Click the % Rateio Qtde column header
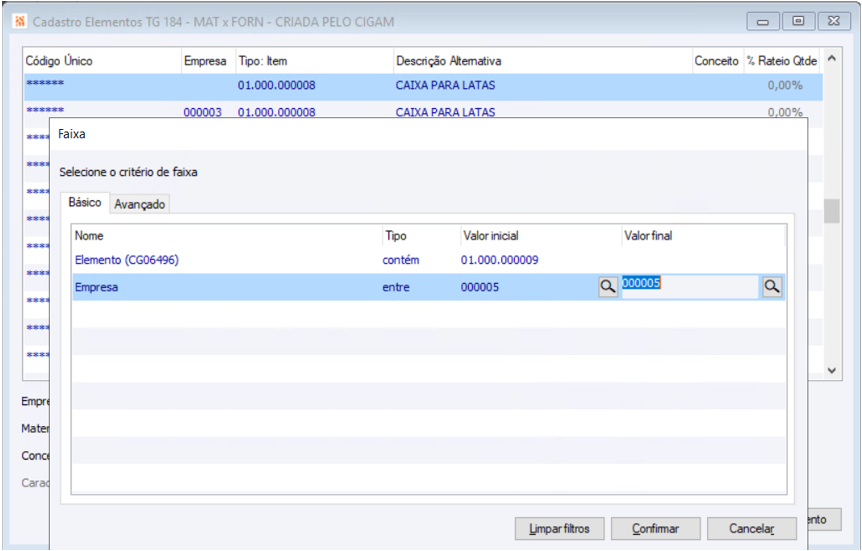This screenshot has width=862, height=551. tap(782, 60)
